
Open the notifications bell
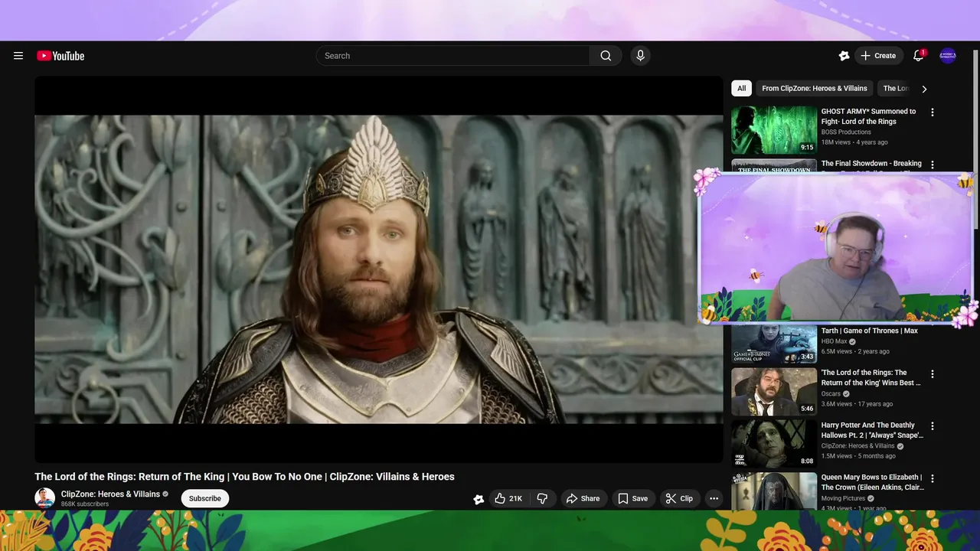click(x=919, y=56)
